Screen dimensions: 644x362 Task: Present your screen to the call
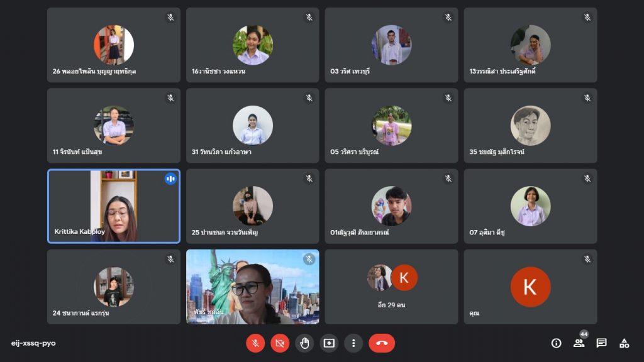coord(329,343)
